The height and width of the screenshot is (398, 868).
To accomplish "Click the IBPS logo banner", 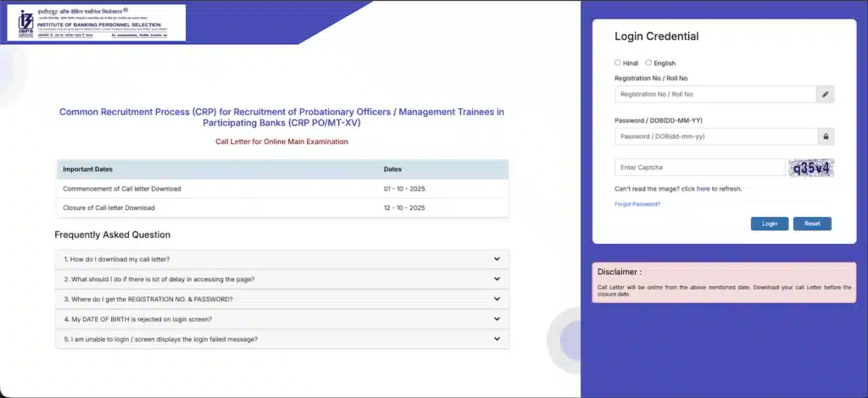I will tap(97, 23).
